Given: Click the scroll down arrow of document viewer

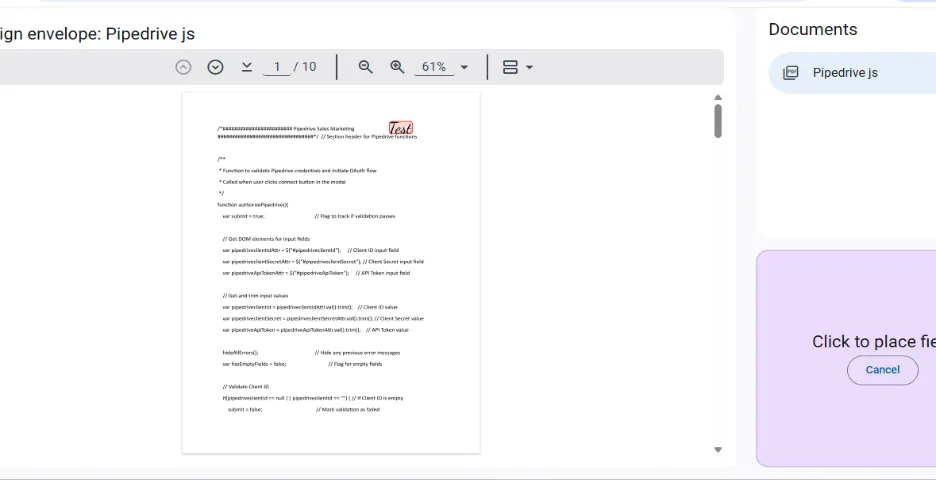Looking at the screenshot, I should coord(718,450).
